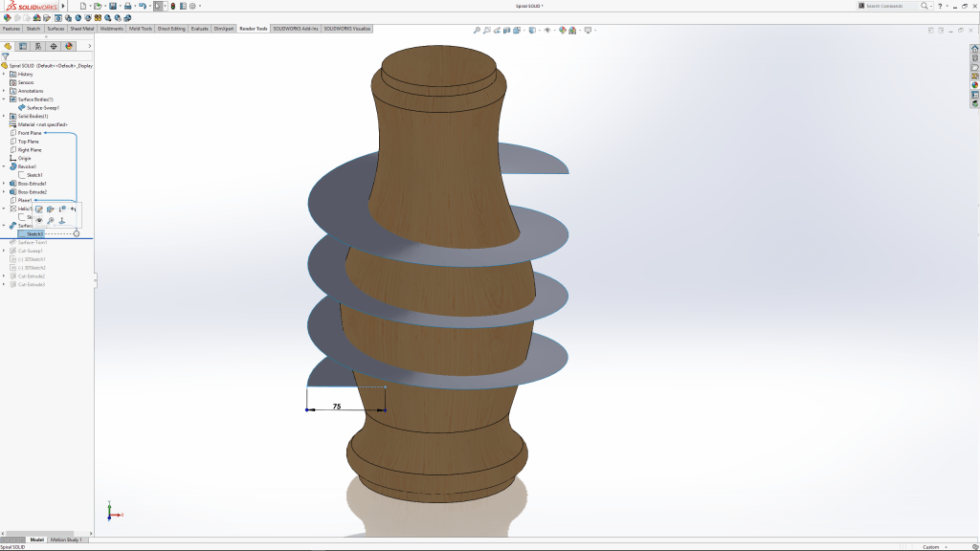Click the Edit Appearance color sphere icon
This screenshot has width=980, height=551.
563,30
